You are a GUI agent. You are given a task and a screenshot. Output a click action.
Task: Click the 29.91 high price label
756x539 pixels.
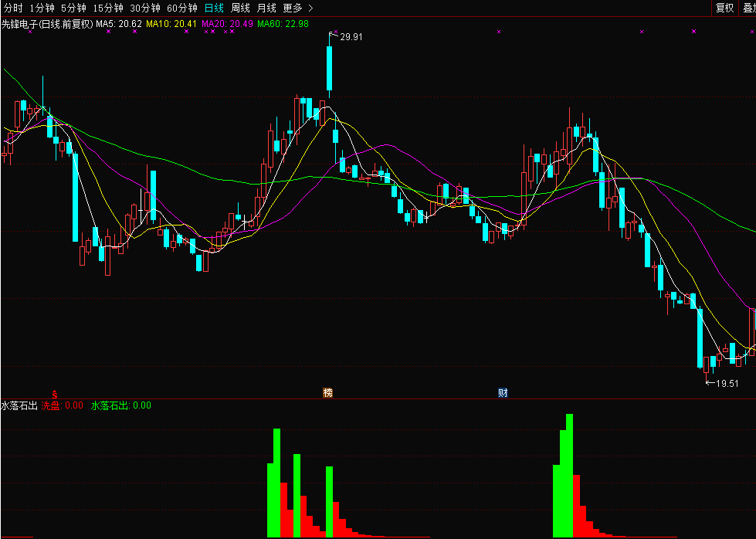[351, 37]
